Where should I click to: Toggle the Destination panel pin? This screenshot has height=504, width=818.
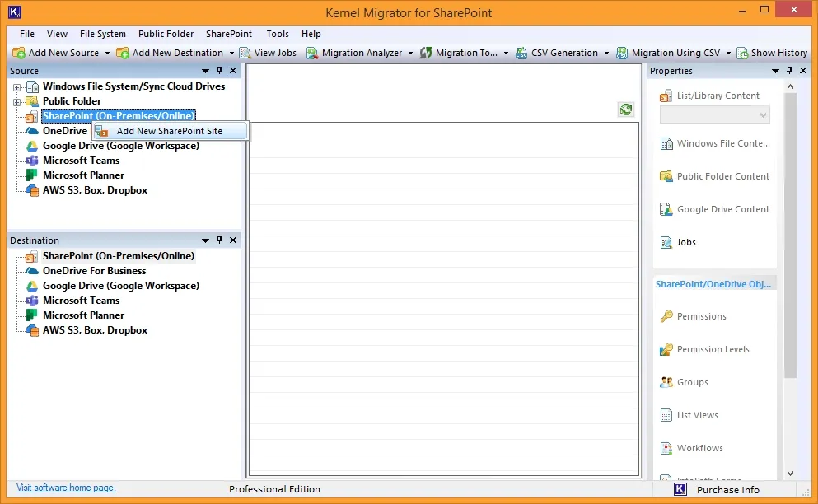220,240
